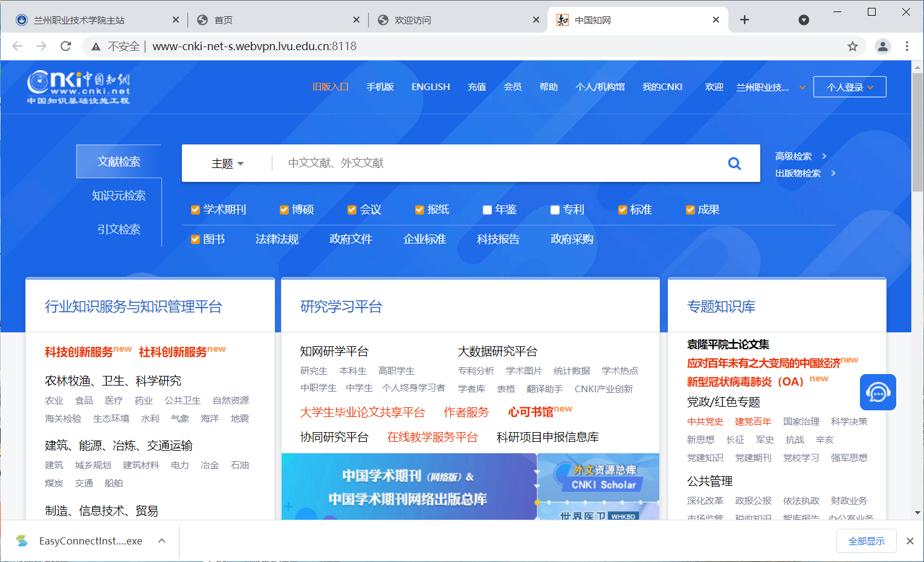
Task: Open the 政府文件 database link
Action: (x=351, y=239)
